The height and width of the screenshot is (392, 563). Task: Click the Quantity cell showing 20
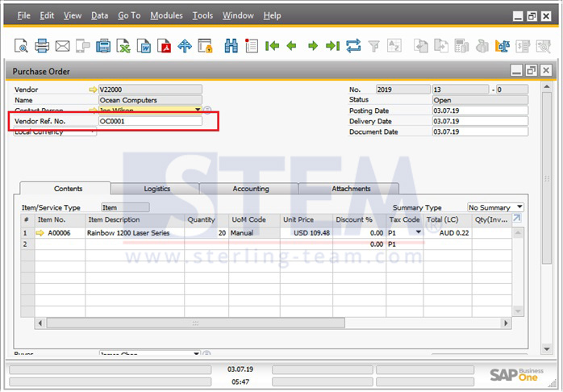(206, 233)
